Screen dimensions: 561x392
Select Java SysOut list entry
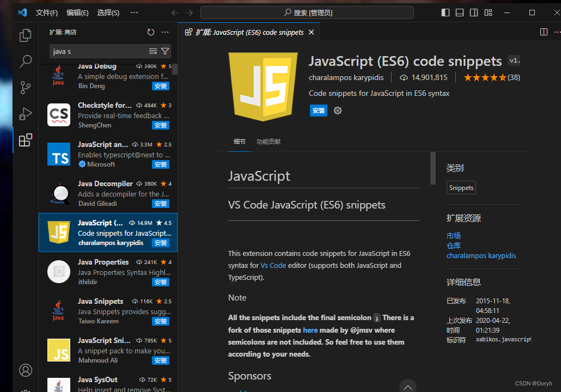click(108, 383)
